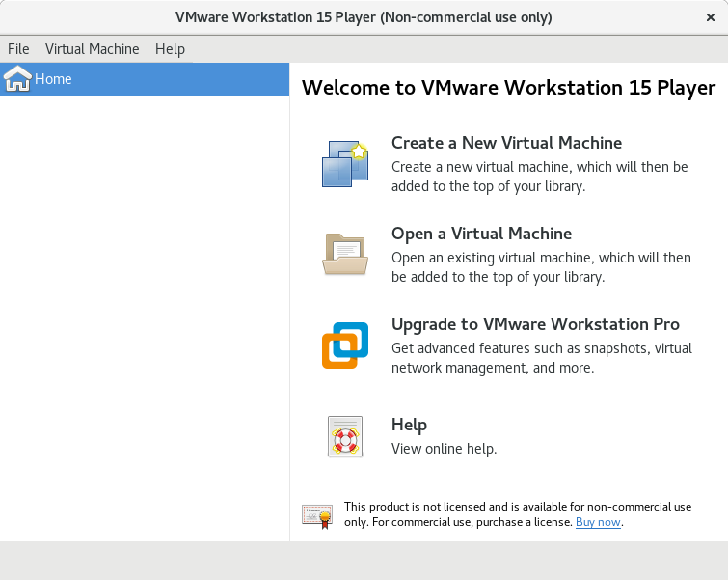Close the VMware Workstation Player window
728x580 pixels.
click(711, 17)
